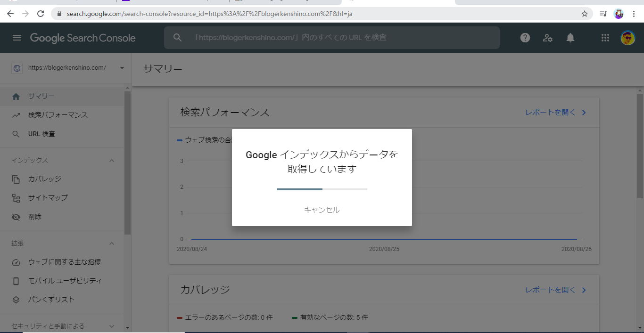Viewport: 644px width, 333px height.
Task: Click the home icon beside サマリー
Action: [16, 97]
